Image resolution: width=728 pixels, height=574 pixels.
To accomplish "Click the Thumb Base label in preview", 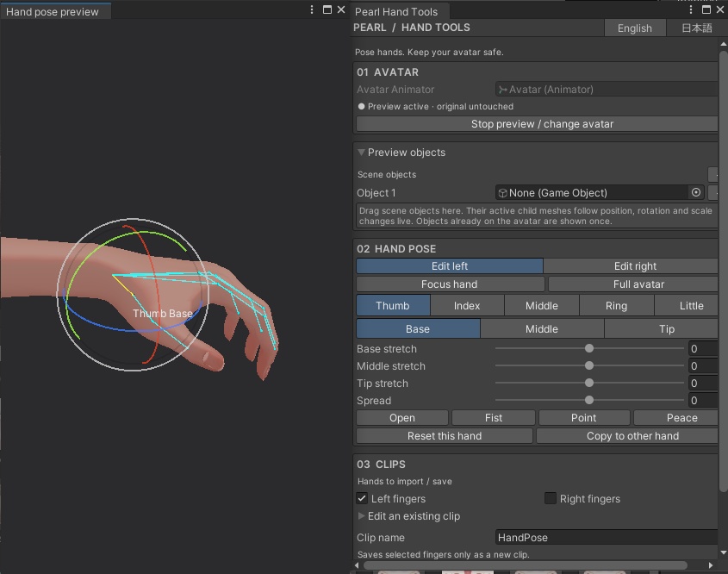I will (x=163, y=314).
